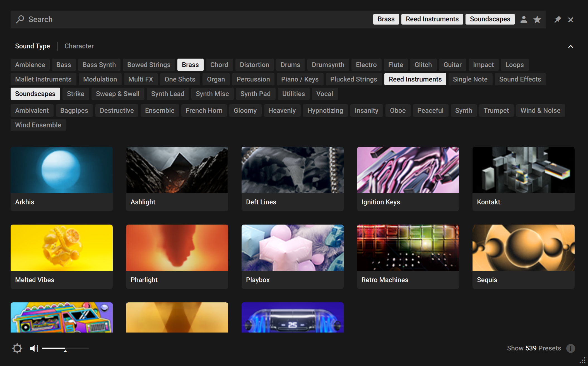588x366 pixels.
Task: Pin the browser window
Action: pyautogui.click(x=558, y=19)
